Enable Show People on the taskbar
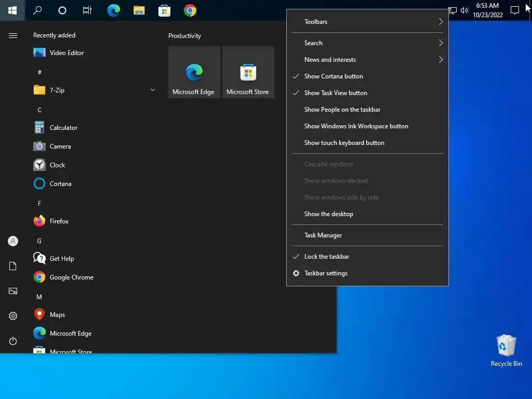Screen dimensions: 532x399 point(367,110)
